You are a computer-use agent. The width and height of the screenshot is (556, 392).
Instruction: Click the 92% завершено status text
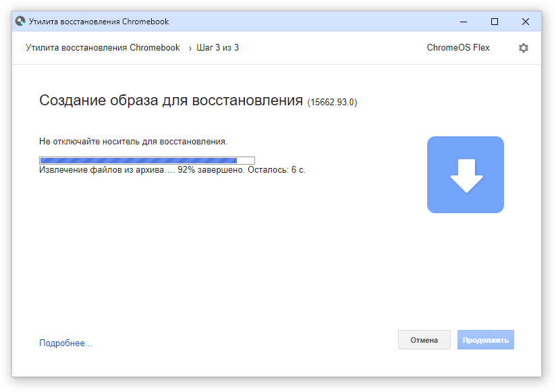[211, 170]
